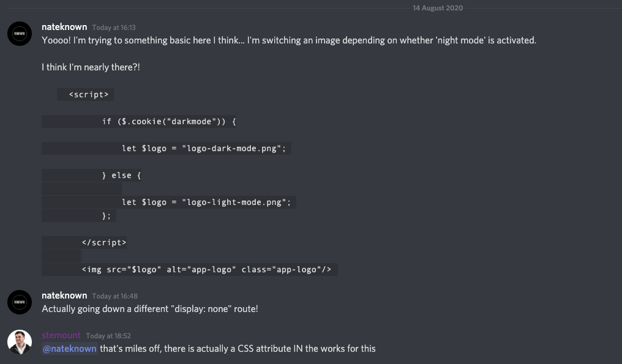Click the '} else {' code line

click(x=92, y=175)
